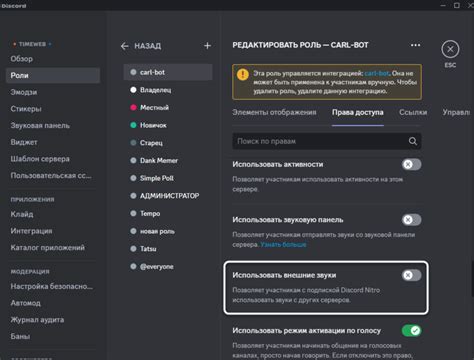Image resolution: width=474 pixels, height=360 pixels.
Task: Select the Местный role
Action: click(x=168, y=107)
